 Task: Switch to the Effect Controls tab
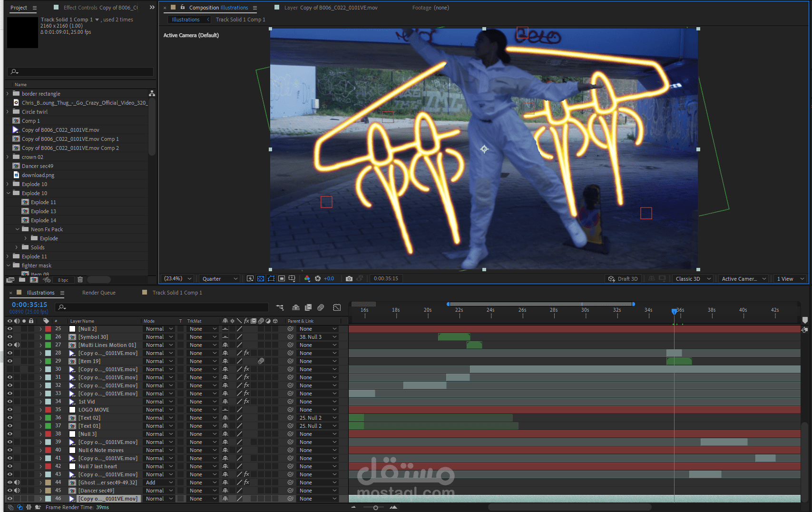click(x=100, y=8)
